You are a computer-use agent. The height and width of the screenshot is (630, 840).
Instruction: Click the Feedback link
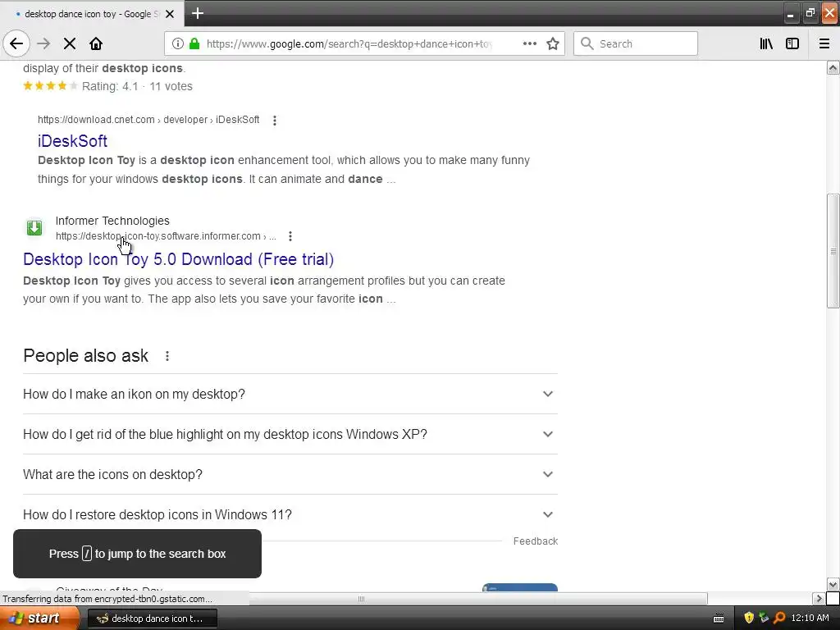pos(535,541)
